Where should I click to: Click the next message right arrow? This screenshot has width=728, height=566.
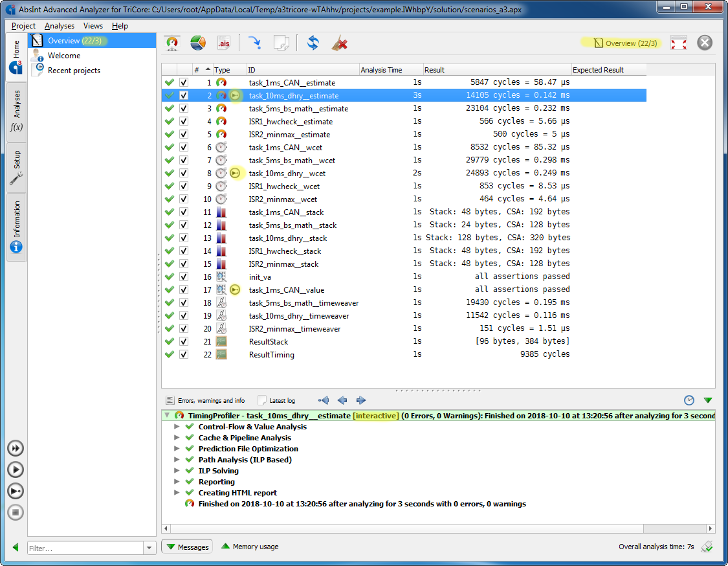coord(360,400)
